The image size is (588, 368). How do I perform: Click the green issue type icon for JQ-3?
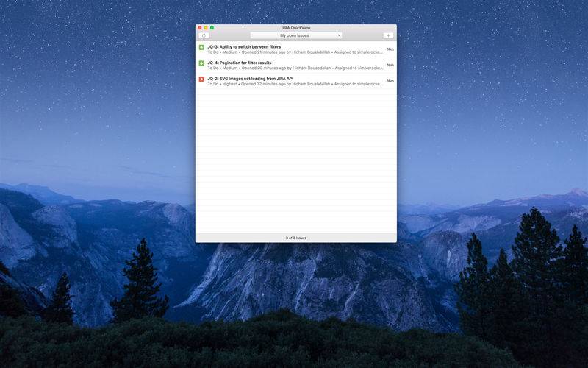pyautogui.click(x=202, y=48)
